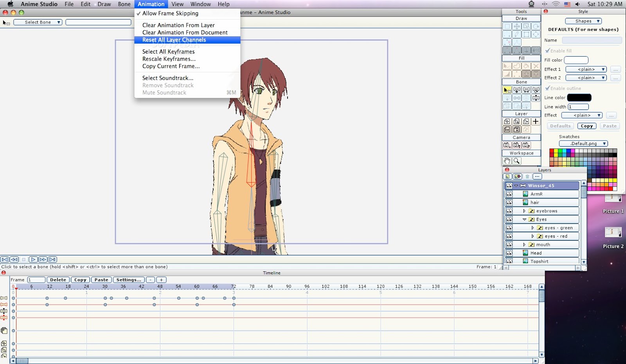The width and height of the screenshot is (626, 364).
Task: Select the Select Bone tool in Bone section
Action: click(x=507, y=90)
